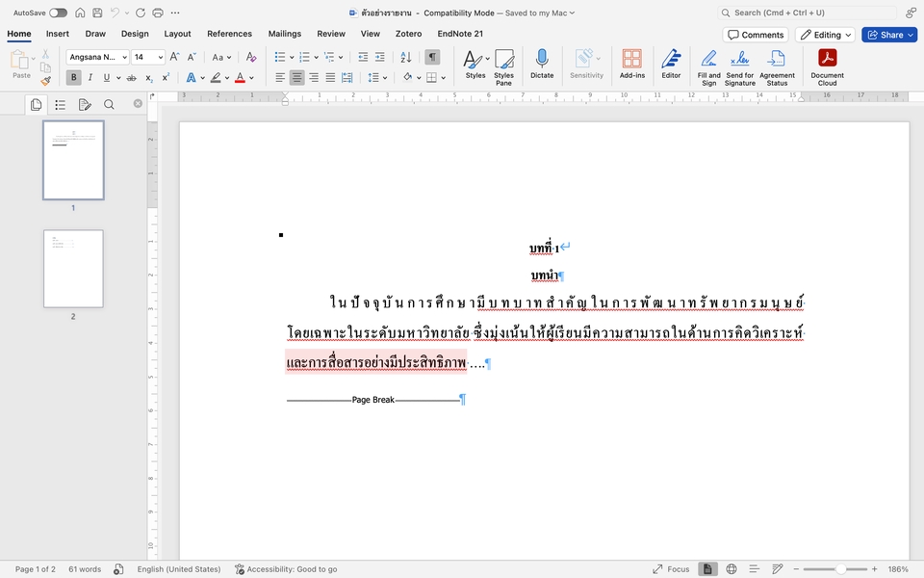Click the Copy icon in clipboard group
The image size is (924, 578).
[x=45, y=67]
